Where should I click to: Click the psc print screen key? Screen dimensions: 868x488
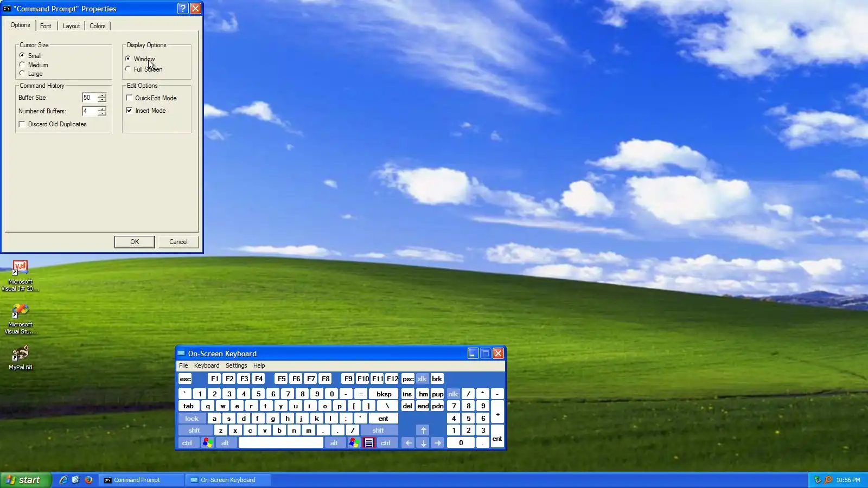click(408, 379)
